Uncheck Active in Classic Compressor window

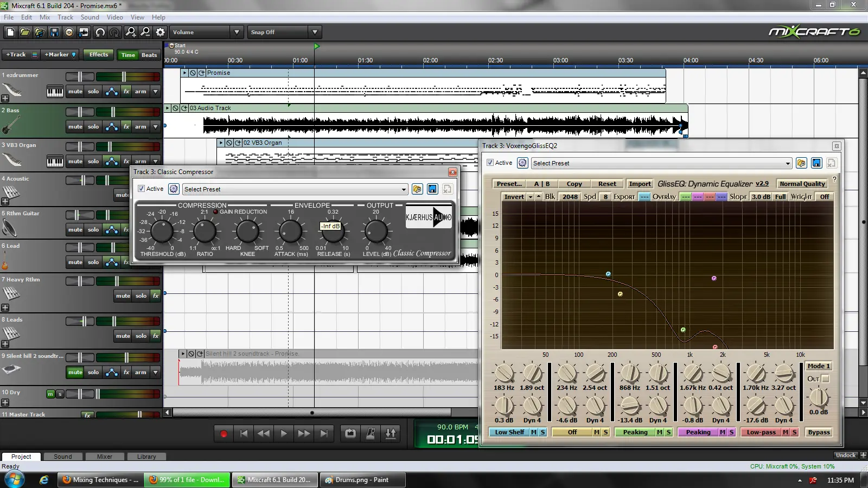(141, 189)
